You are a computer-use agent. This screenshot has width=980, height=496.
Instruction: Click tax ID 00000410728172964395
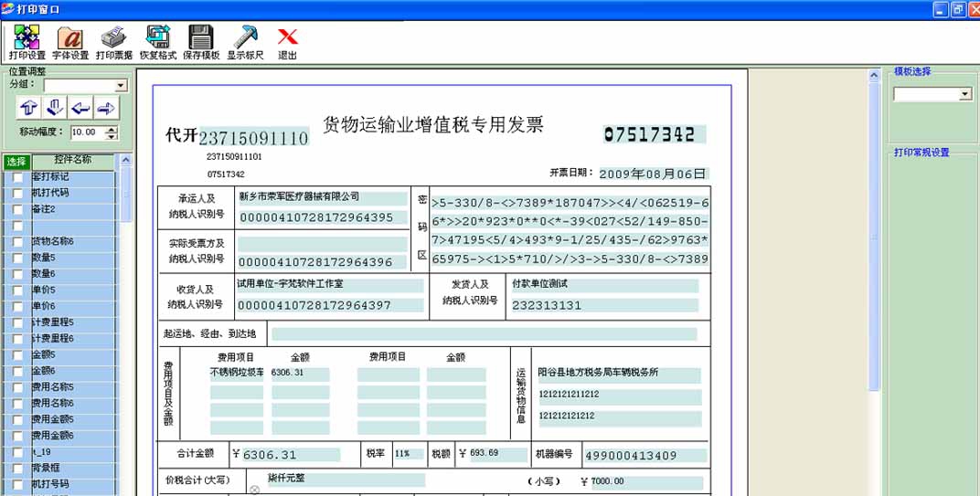[x=323, y=218]
